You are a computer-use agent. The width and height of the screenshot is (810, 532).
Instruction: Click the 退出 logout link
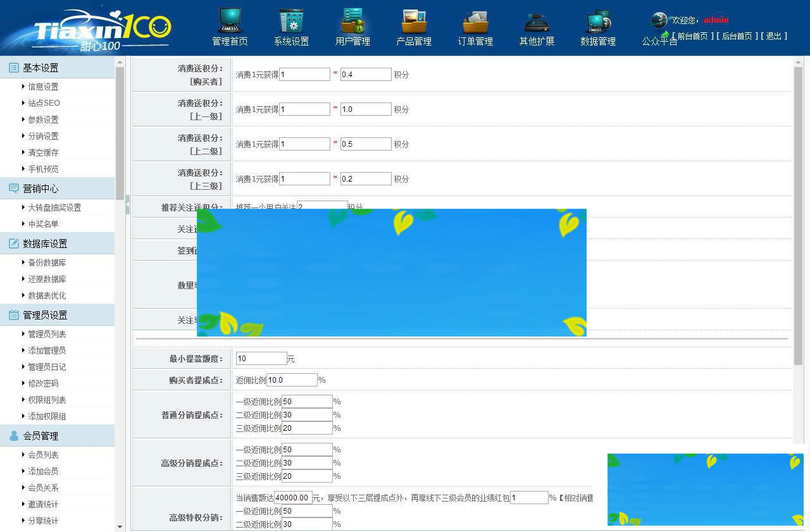[x=775, y=36]
